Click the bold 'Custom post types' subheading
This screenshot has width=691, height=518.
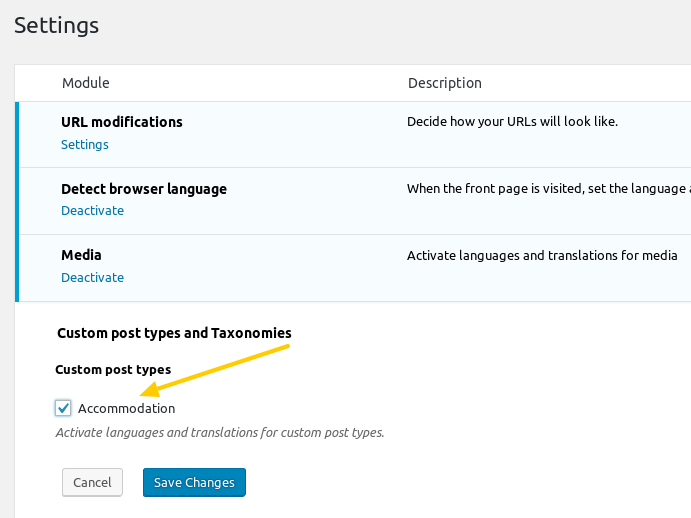click(x=113, y=370)
